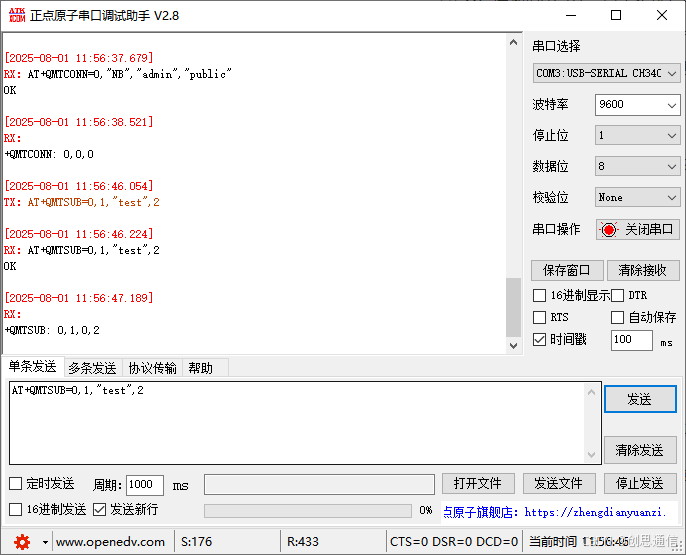The height and width of the screenshot is (555, 686).
Task: Open www.openedv.com link in status bar
Action: [111, 542]
